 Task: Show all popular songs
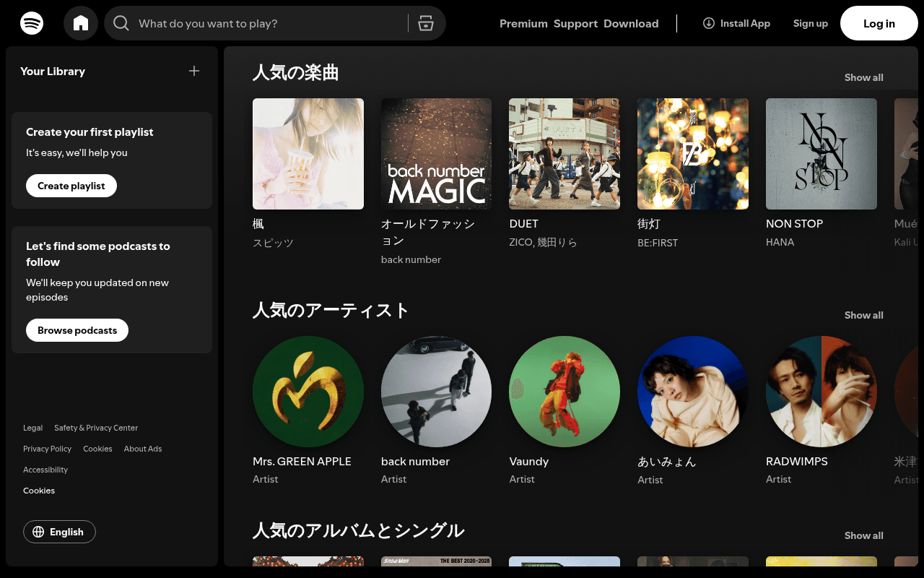pyautogui.click(x=863, y=77)
